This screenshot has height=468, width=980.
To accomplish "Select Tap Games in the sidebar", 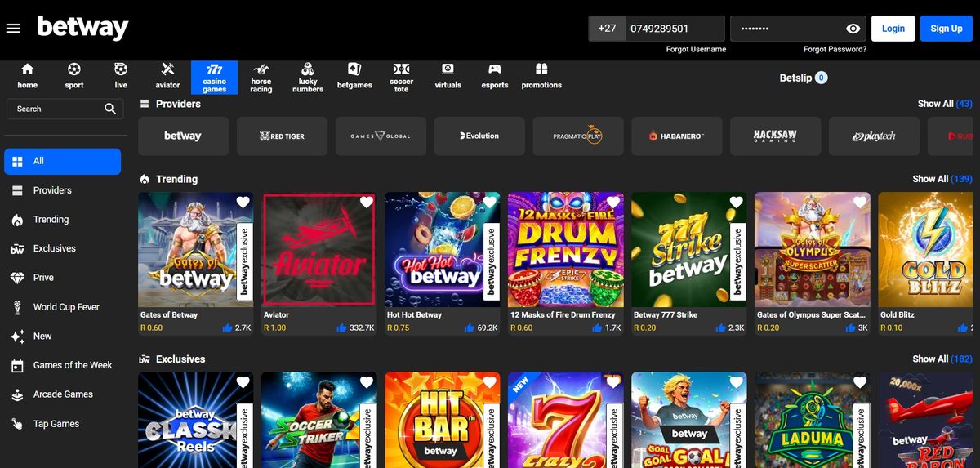I will (x=62, y=424).
